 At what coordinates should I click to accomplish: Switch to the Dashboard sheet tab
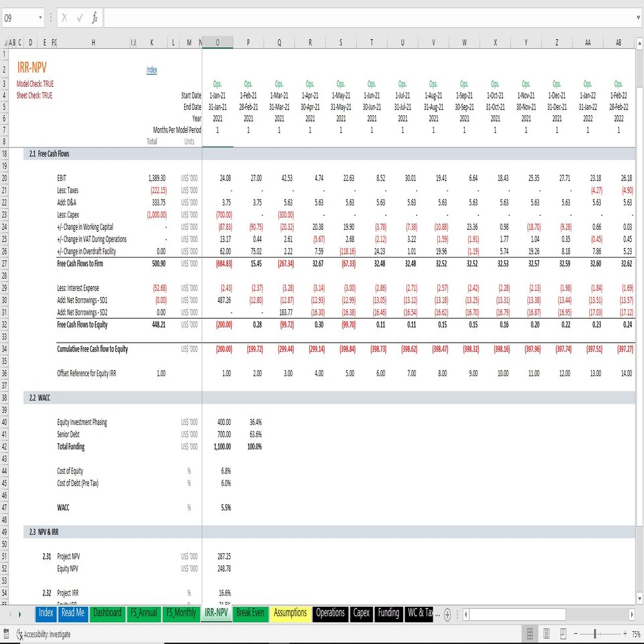click(x=107, y=613)
